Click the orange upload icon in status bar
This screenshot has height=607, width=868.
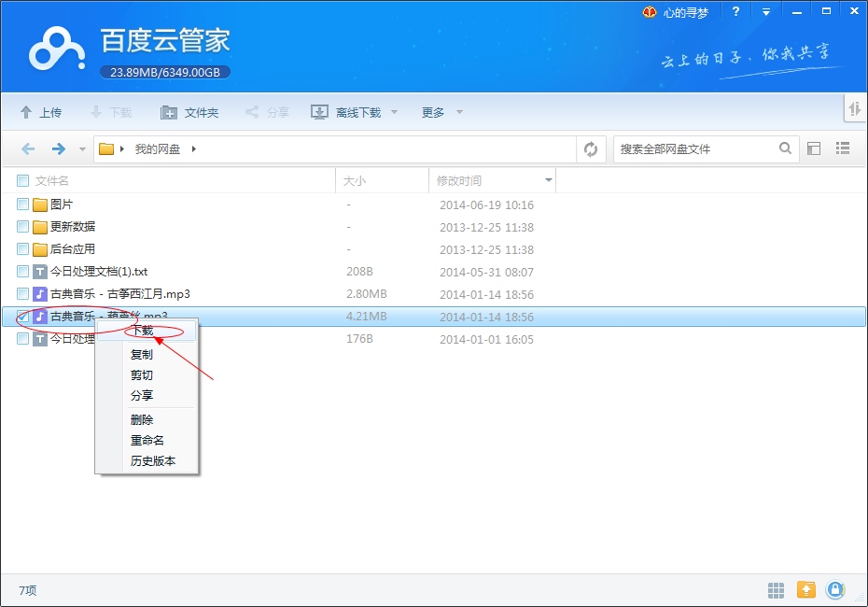[x=806, y=590]
